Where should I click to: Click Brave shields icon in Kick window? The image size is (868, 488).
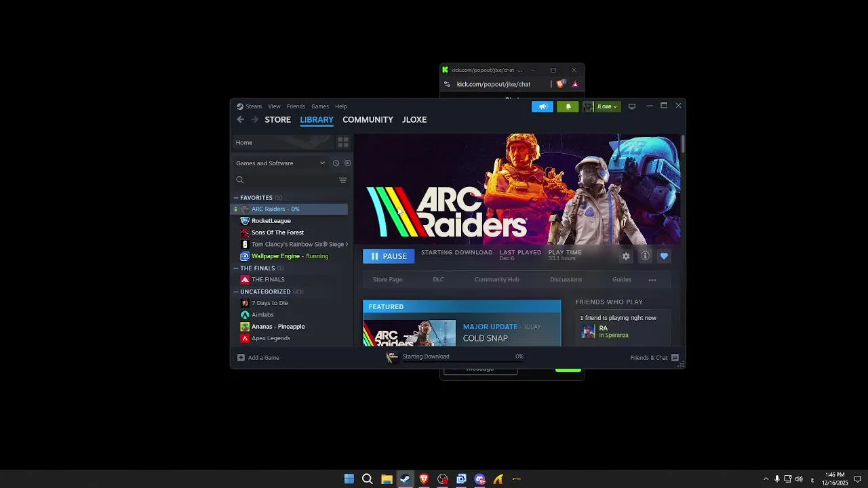(560, 84)
